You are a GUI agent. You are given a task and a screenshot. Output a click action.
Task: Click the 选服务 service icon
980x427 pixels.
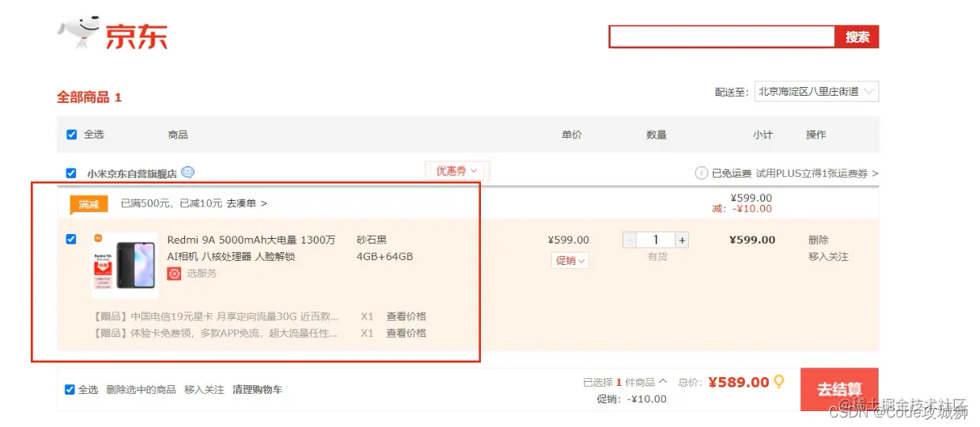click(174, 274)
